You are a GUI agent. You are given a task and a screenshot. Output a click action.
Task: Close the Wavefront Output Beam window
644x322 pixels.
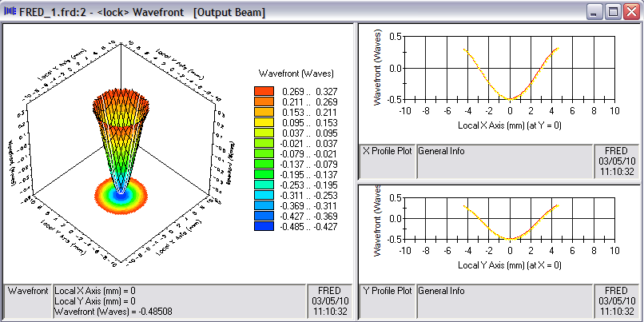[630, 12]
